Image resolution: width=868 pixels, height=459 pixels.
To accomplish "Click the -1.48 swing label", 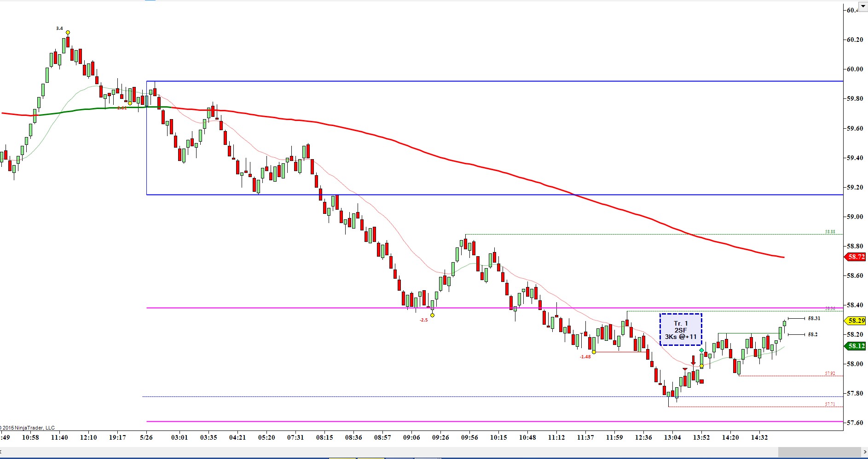I will click(x=585, y=357).
